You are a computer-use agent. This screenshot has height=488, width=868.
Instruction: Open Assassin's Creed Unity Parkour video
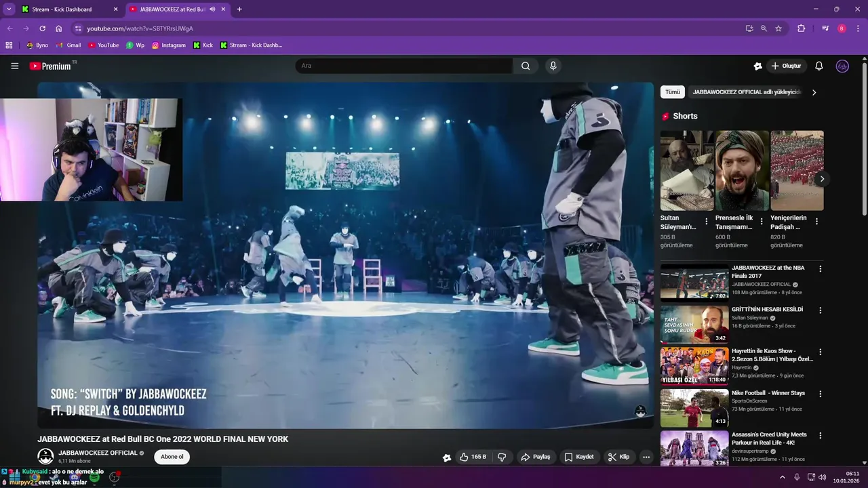[694, 448]
